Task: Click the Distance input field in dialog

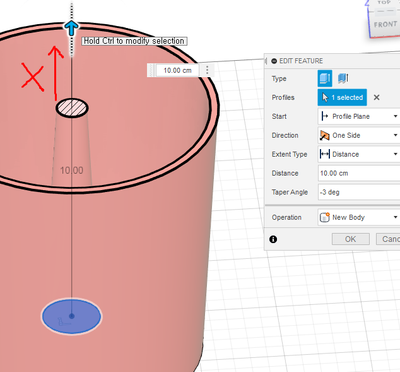Action: (359, 173)
